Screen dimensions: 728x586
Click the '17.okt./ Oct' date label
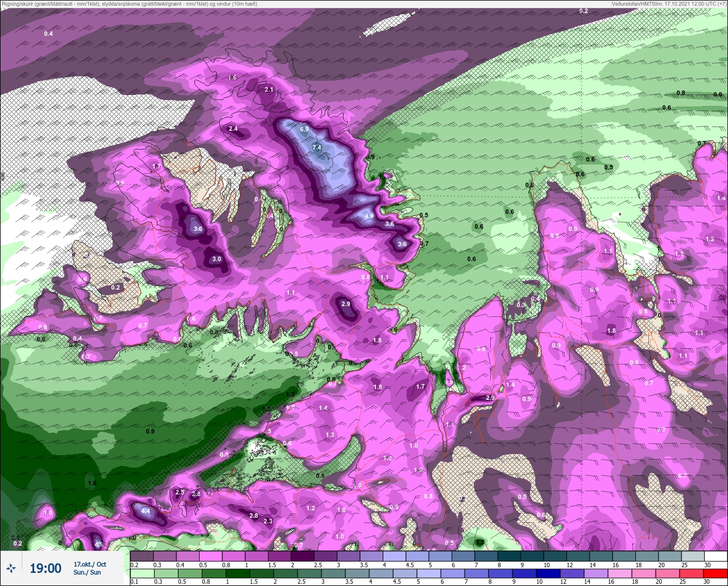click(x=90, y=564)
